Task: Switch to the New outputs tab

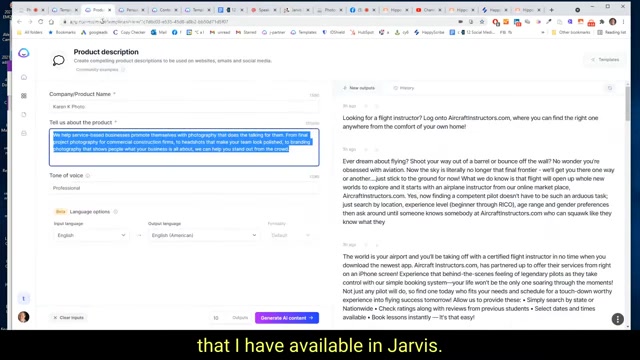Action: click(359, 88)
